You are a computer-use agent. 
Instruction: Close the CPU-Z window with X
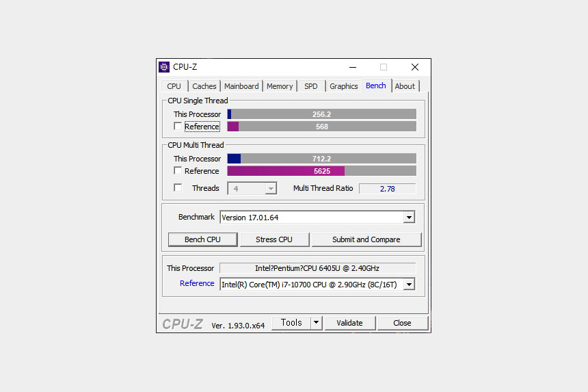pyautogui.click(x=415, y=67)
